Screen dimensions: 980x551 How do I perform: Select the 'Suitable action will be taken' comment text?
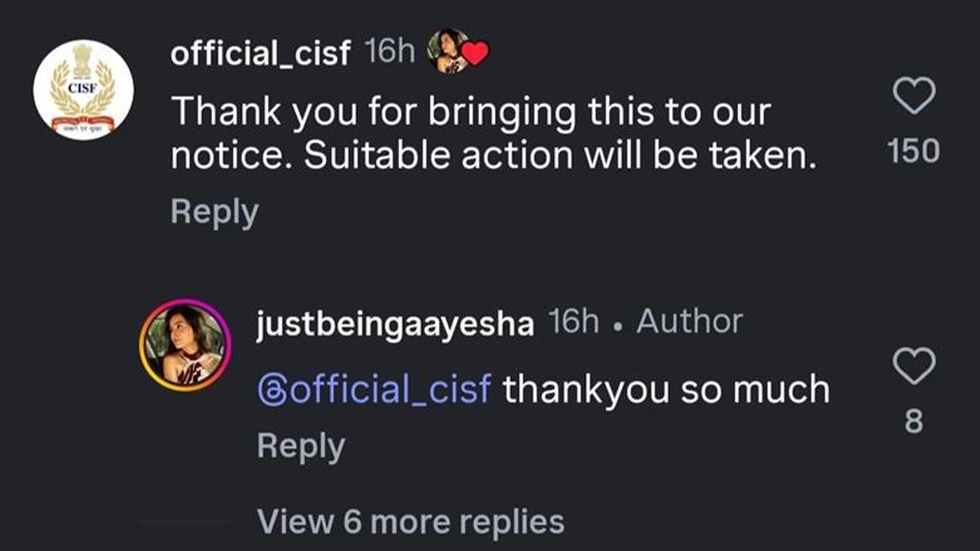coord(494,157)
